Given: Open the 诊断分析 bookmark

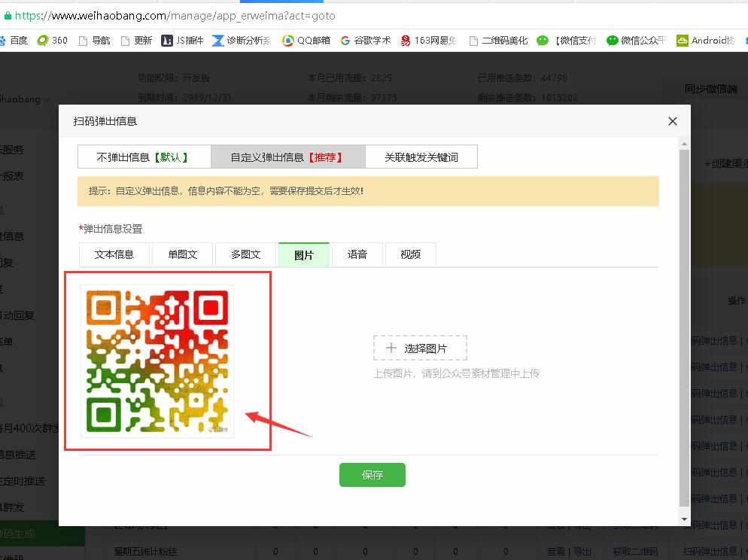Looking at the screenshot, I should tap(242, 41).
